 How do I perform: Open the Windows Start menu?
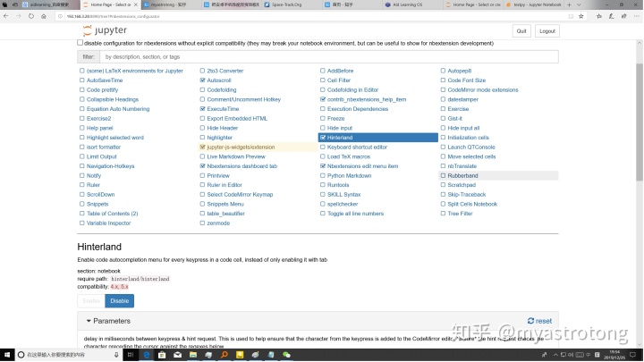point(7,355)
